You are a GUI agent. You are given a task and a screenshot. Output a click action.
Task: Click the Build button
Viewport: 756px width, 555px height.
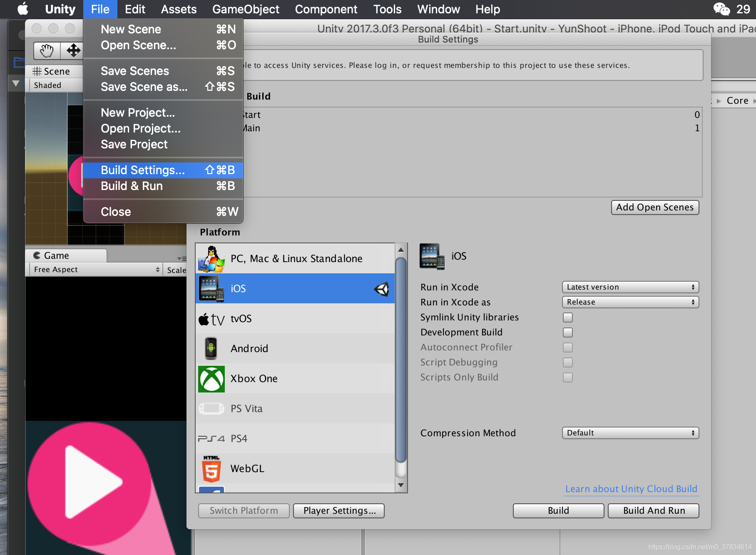pyautogui.click(x=558, y=510)
